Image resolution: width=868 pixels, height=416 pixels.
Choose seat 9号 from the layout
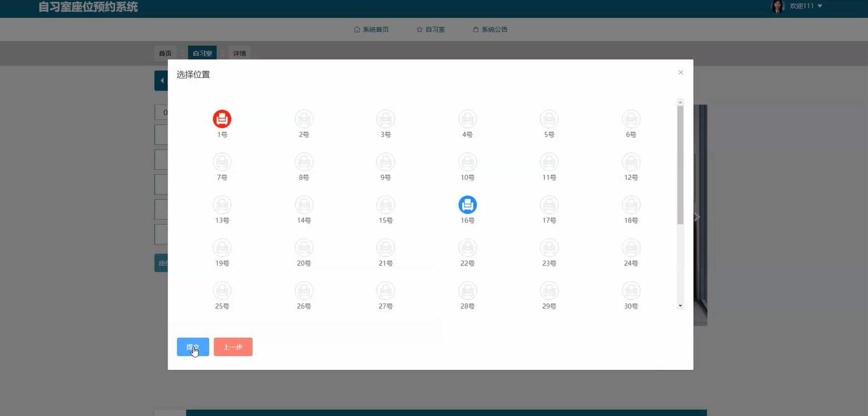coord(386,161)
